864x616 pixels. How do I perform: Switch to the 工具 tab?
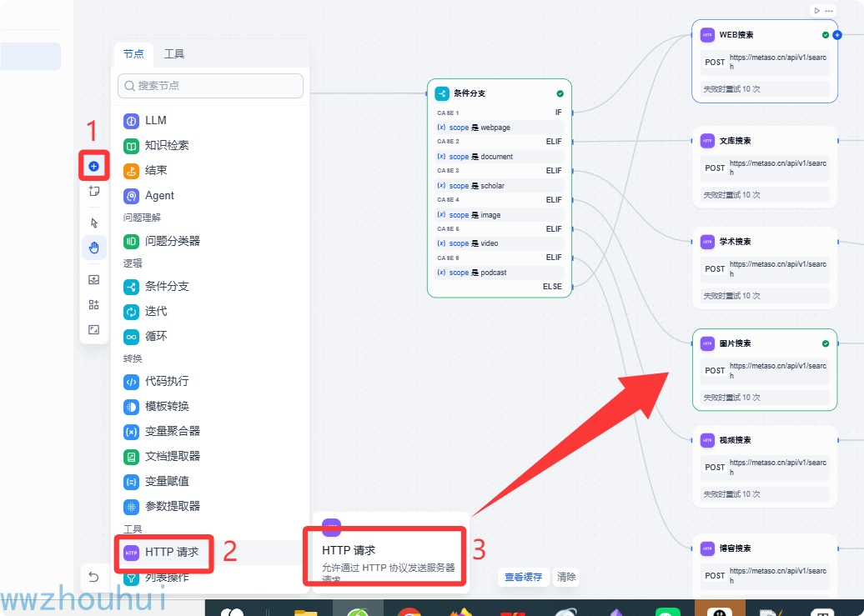pos(174,53)
